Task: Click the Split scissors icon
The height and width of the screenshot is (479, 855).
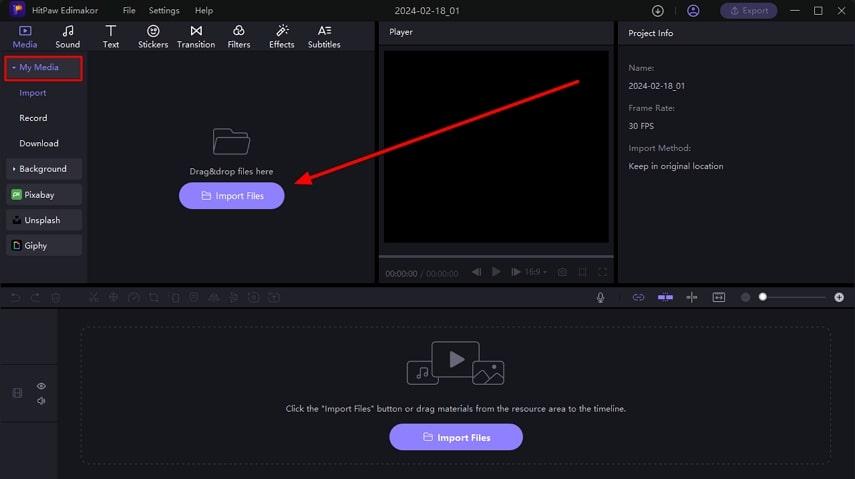Action: 94,297
